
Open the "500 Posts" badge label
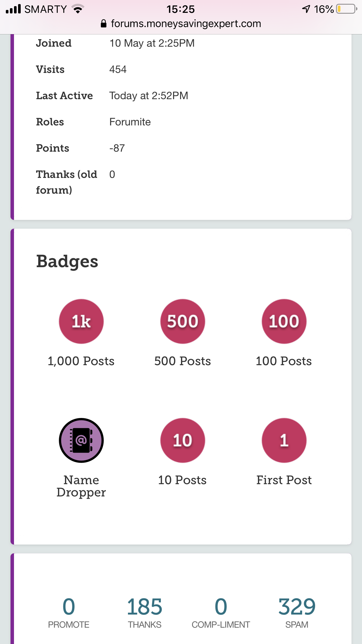pyautogui.click(x=182, y=361)
